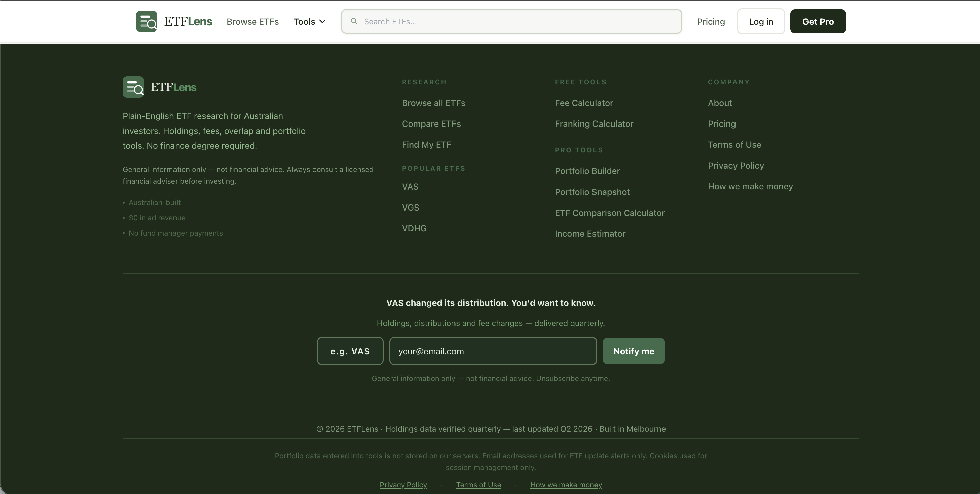The height and width of the screenshot is (494, 980).
Task: Open the Income Estimator link
Action: tap(590, 234)
